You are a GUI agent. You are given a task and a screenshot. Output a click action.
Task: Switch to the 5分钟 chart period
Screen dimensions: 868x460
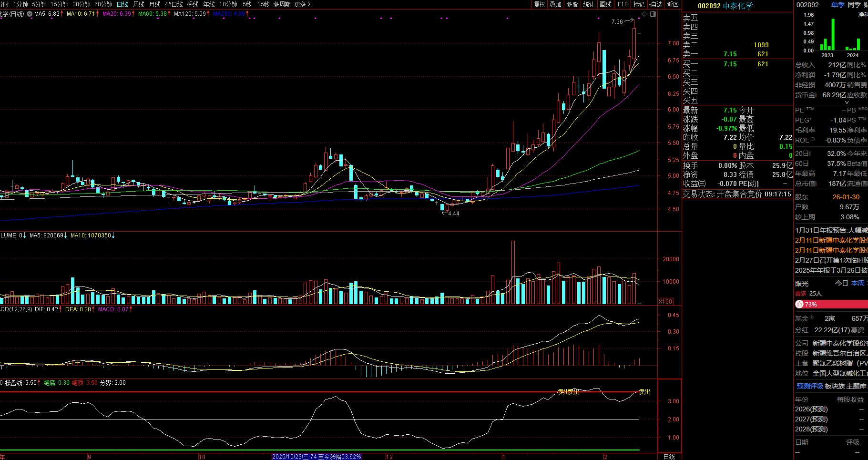(39, 4)
